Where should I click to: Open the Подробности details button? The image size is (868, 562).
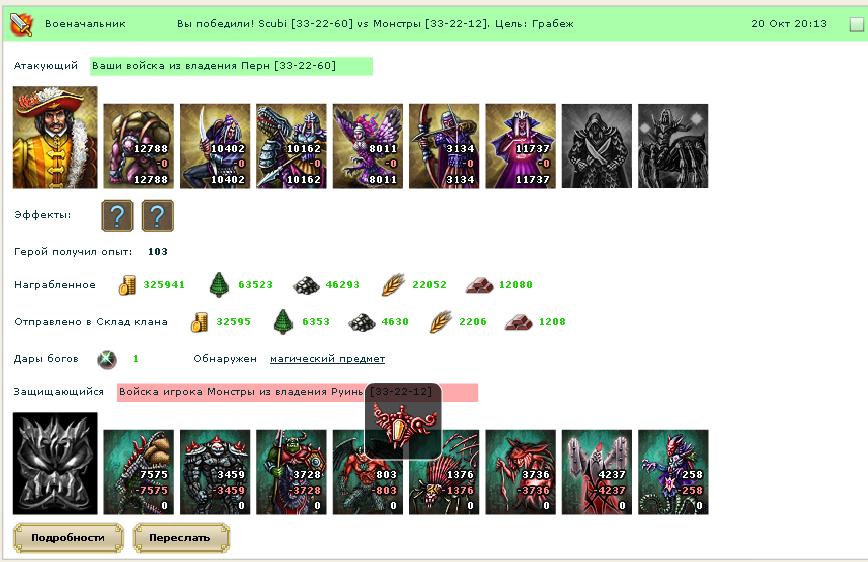tap(68, 538)
